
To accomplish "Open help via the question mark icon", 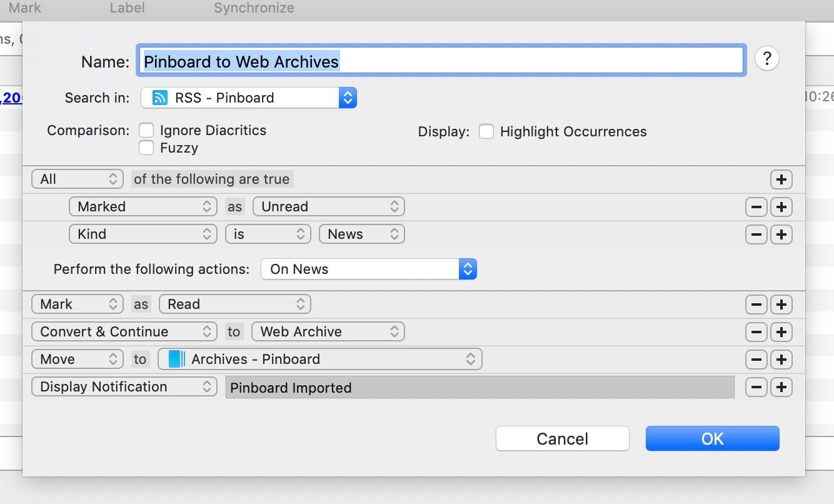I will (766, 58).
